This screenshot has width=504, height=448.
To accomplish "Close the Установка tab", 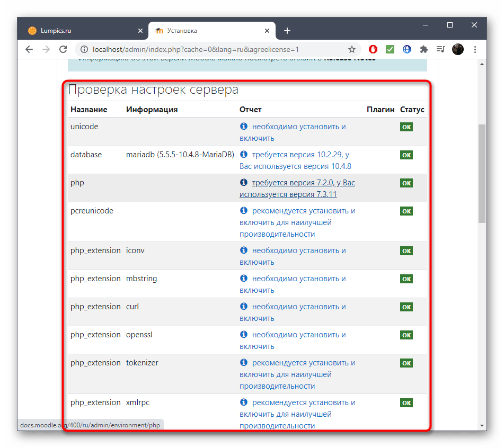I will point(267,31).
